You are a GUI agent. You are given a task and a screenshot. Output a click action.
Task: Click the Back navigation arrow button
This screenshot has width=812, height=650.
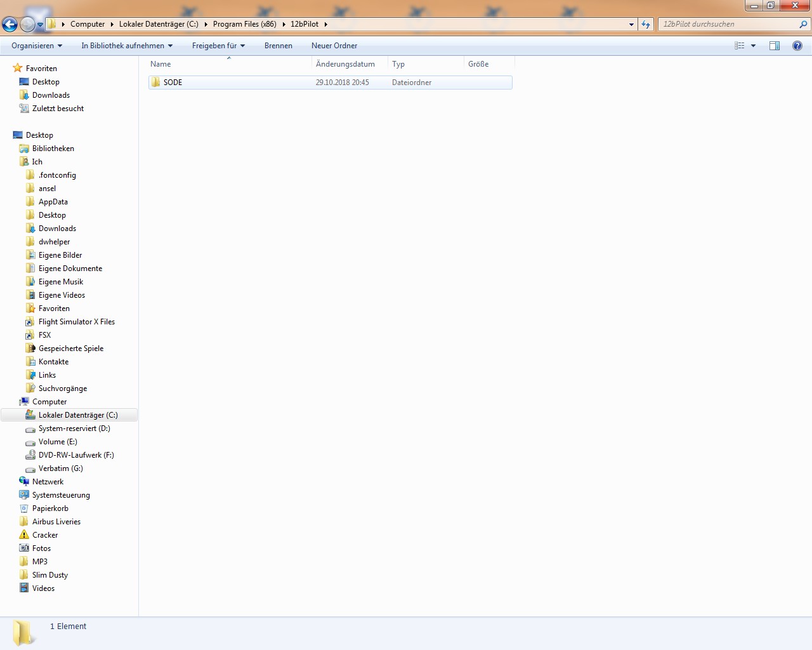pos(10,24)
